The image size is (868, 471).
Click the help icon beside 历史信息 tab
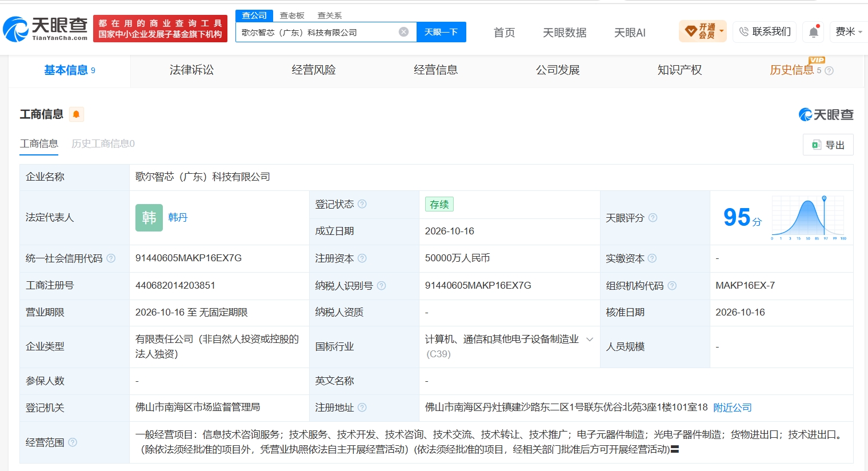[x=829, y=71]
